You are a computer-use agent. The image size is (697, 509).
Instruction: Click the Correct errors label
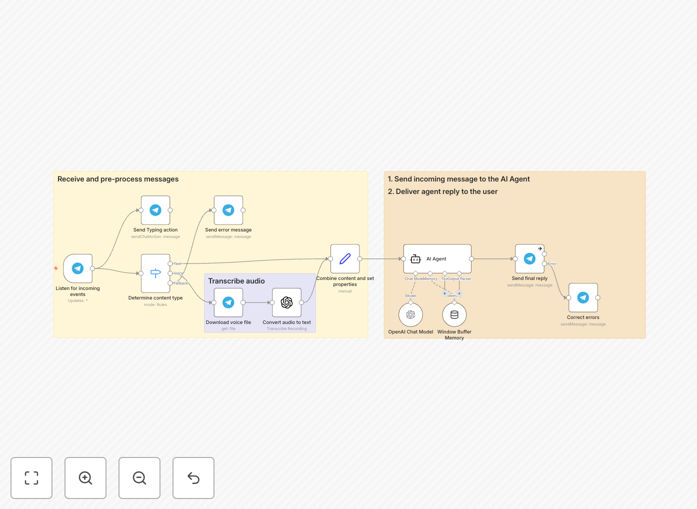pyautogui.click(x=583, y=317)
